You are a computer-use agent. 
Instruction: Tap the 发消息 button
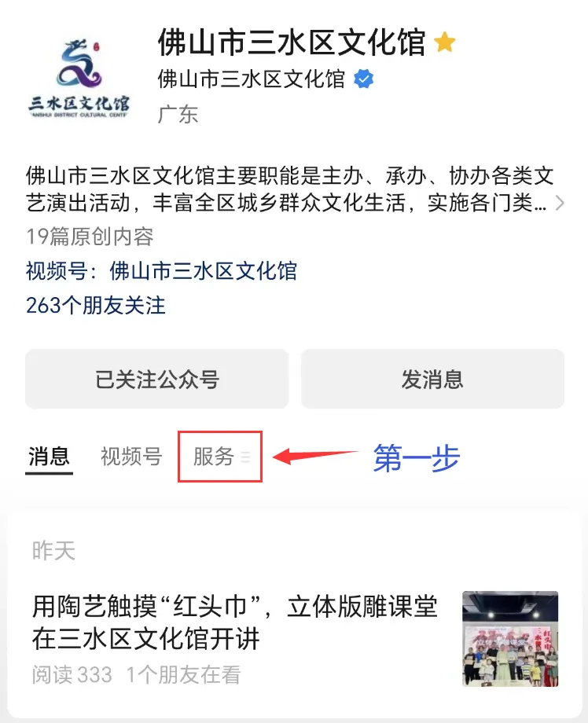coord(432,379)
